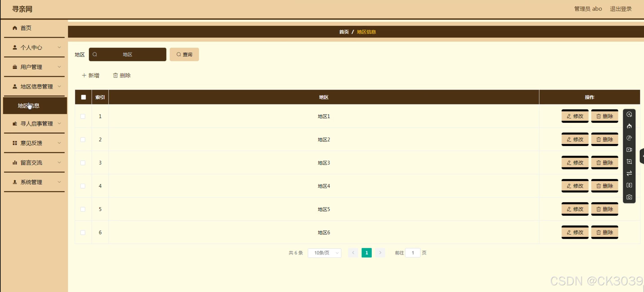Click 修改 button for 地区3 row

coord(575,163)
